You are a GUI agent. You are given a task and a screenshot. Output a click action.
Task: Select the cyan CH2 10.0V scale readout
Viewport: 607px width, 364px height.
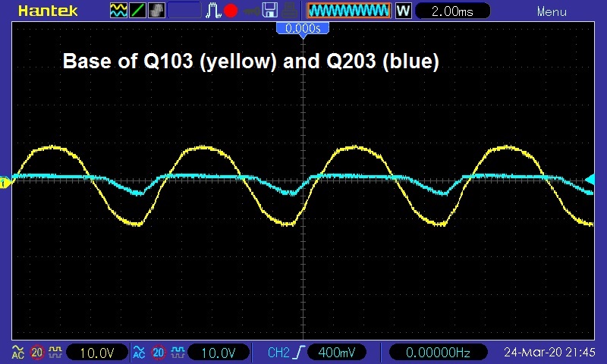(x=219, y=353)
